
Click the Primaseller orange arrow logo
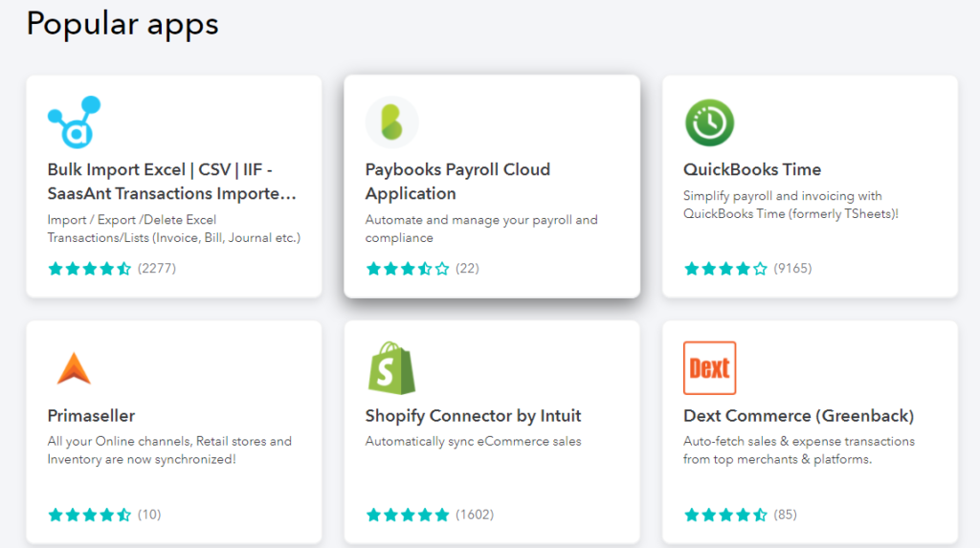pos(74,368)
